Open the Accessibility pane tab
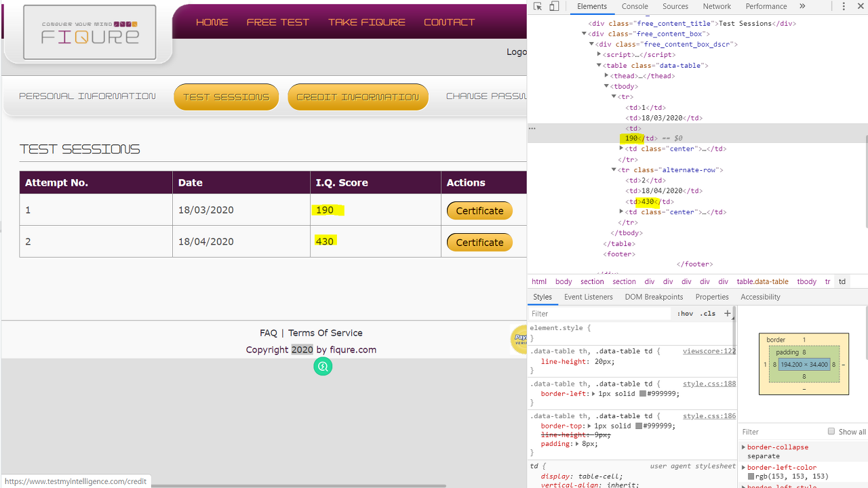Viewport: 868px width, 488px height. [x=760, y=297]
